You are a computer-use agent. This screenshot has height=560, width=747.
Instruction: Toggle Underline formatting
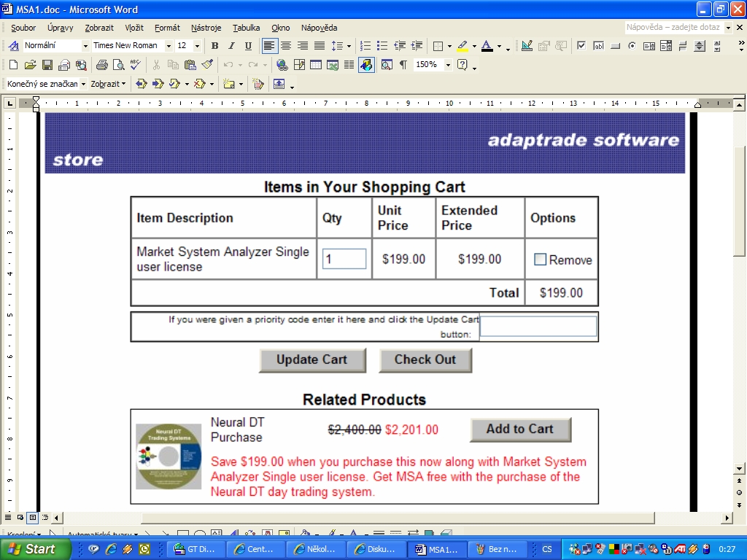248,46
